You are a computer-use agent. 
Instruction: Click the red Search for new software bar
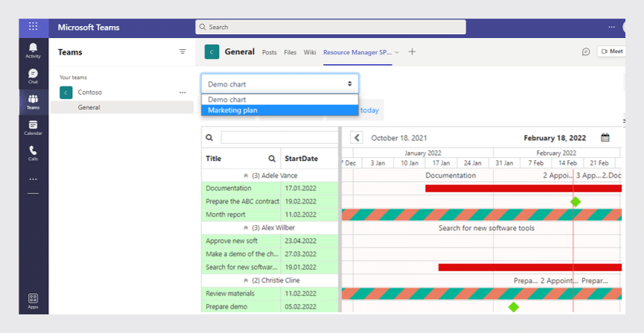pyautogui.click(x=530, y=267)
